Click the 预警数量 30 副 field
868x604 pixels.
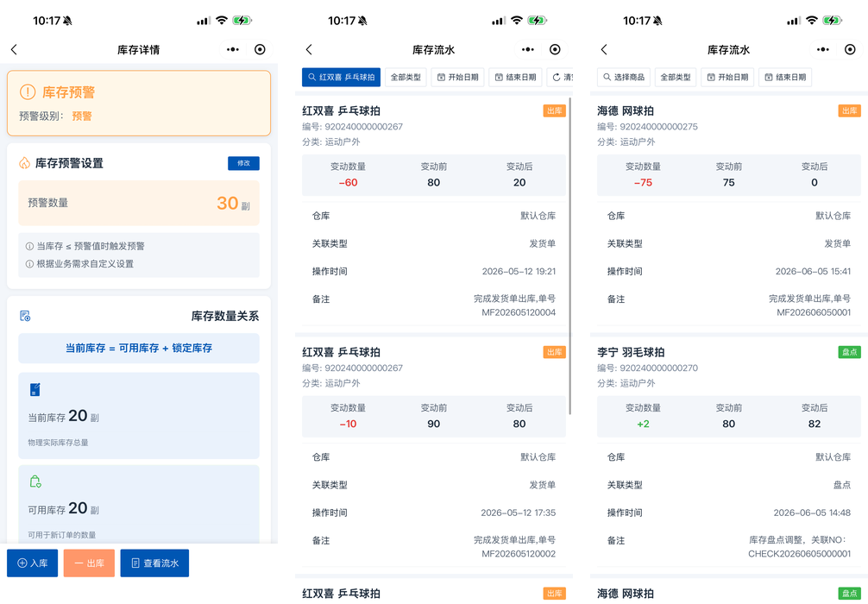tap(139, 203)
